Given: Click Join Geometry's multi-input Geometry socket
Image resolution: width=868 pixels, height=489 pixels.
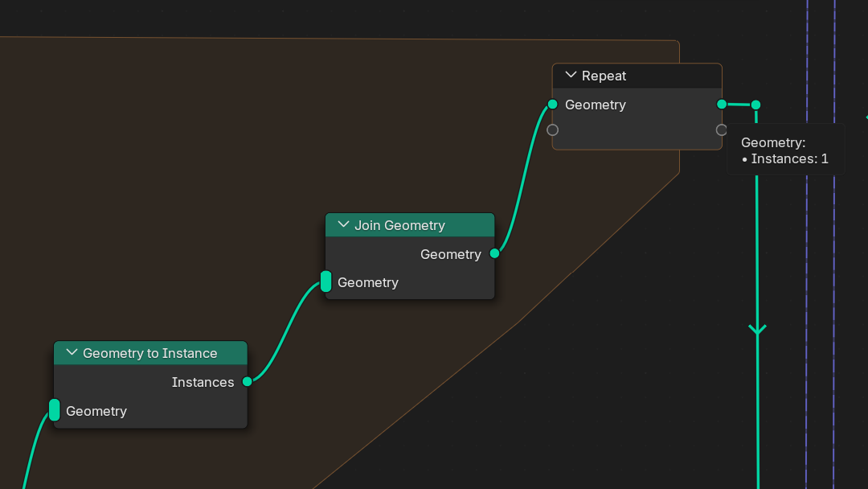Looking at the screenshot, I should point(326,281).
